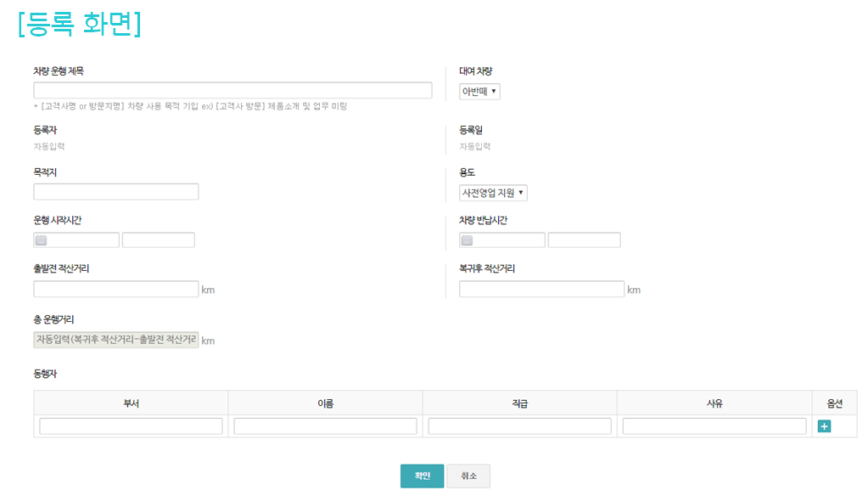Focus the 직급 input in companion table
This screenshot has width=868, height=496.
(x=519, y=426)
